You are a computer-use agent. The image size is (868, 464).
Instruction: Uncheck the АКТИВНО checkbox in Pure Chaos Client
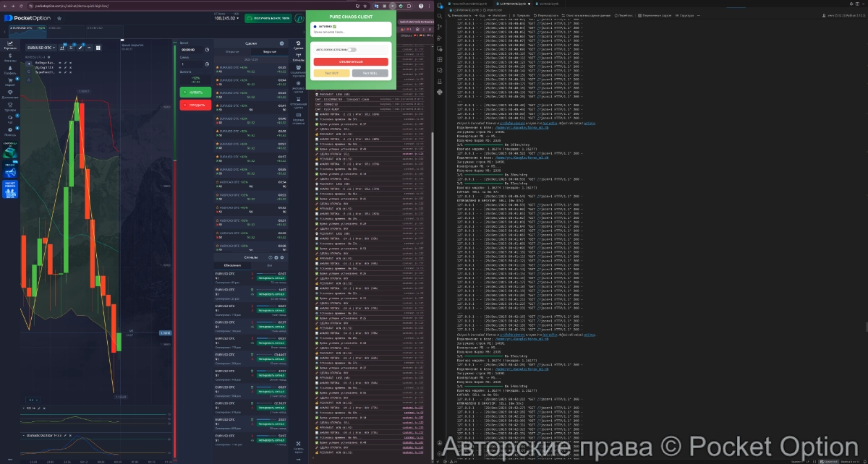point(334,27)
